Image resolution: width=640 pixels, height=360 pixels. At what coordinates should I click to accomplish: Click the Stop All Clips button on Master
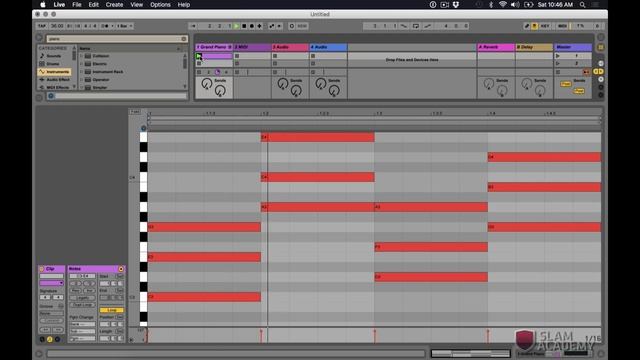pos(558,72)
